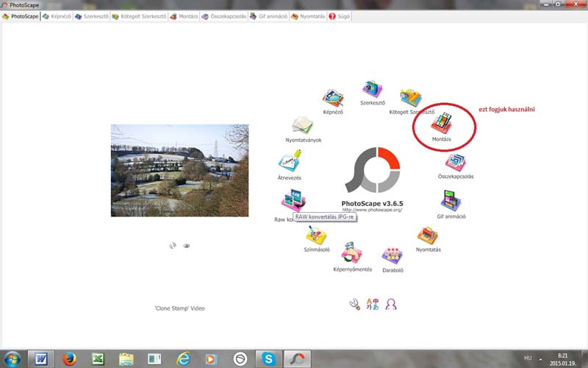The image size is (588, 368).
Task: Open the Gif animáció icon
Action: [451, 201]
